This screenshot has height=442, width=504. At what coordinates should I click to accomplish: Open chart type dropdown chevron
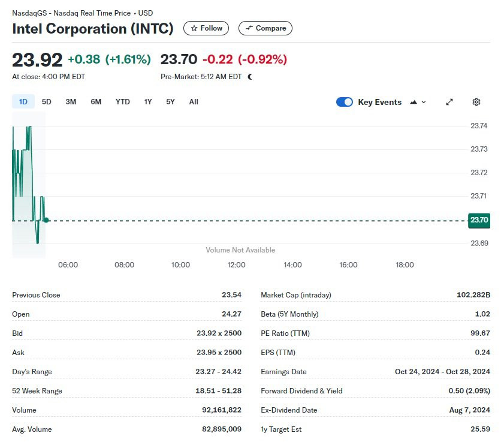424,102
